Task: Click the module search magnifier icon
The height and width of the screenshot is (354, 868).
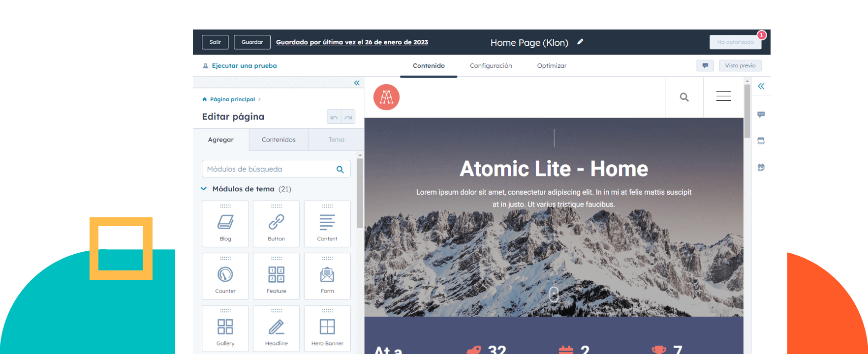Action: 340,169
